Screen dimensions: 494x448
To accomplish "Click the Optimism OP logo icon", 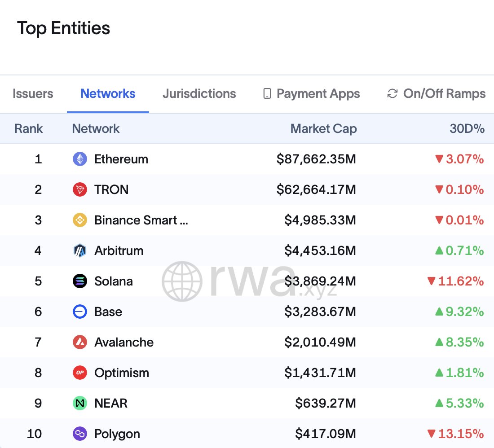I will pyautogui.click(x=80, y=373).
